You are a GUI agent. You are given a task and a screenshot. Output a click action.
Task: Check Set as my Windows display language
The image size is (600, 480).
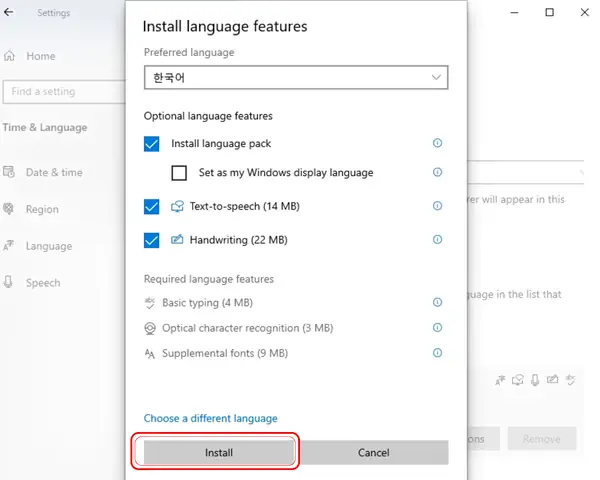[179, 173]
